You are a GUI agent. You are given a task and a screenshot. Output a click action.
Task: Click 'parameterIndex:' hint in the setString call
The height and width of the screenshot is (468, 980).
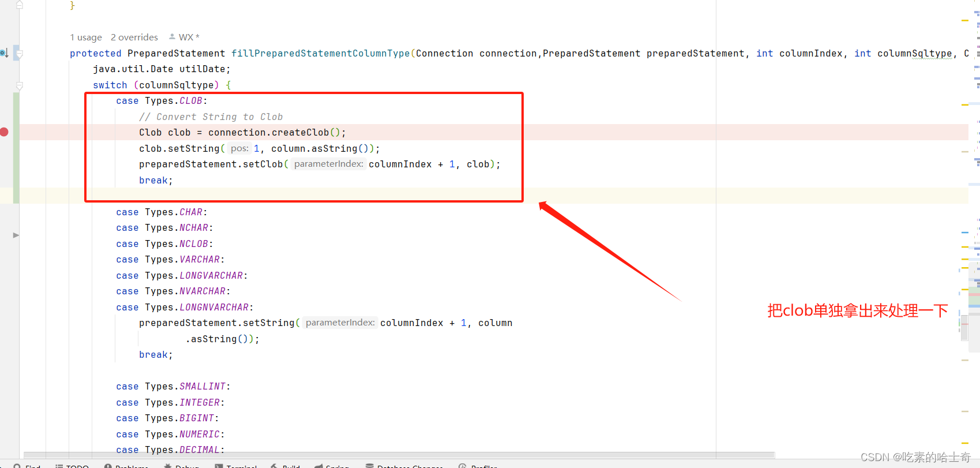click(x=340, y=323)
